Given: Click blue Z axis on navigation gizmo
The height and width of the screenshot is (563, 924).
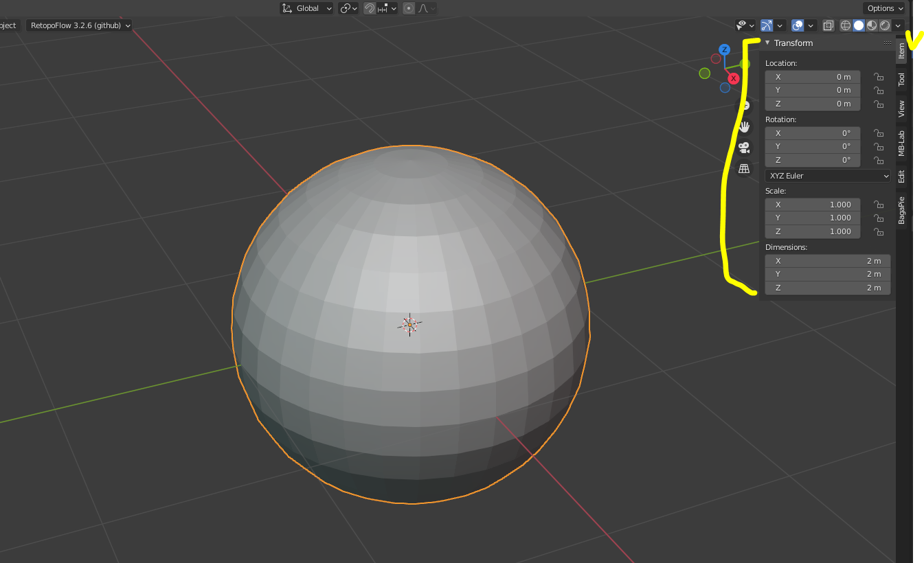Looking at the screenshot, I should (724, 49).
